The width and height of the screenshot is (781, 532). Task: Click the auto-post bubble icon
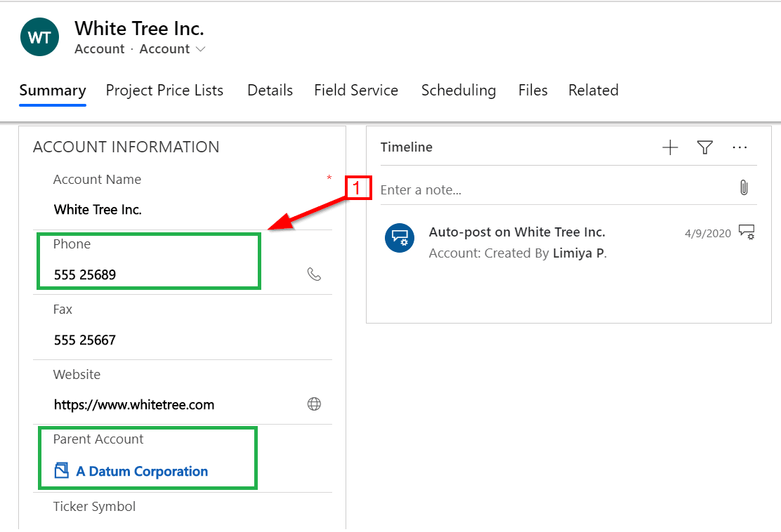[400, 237]
